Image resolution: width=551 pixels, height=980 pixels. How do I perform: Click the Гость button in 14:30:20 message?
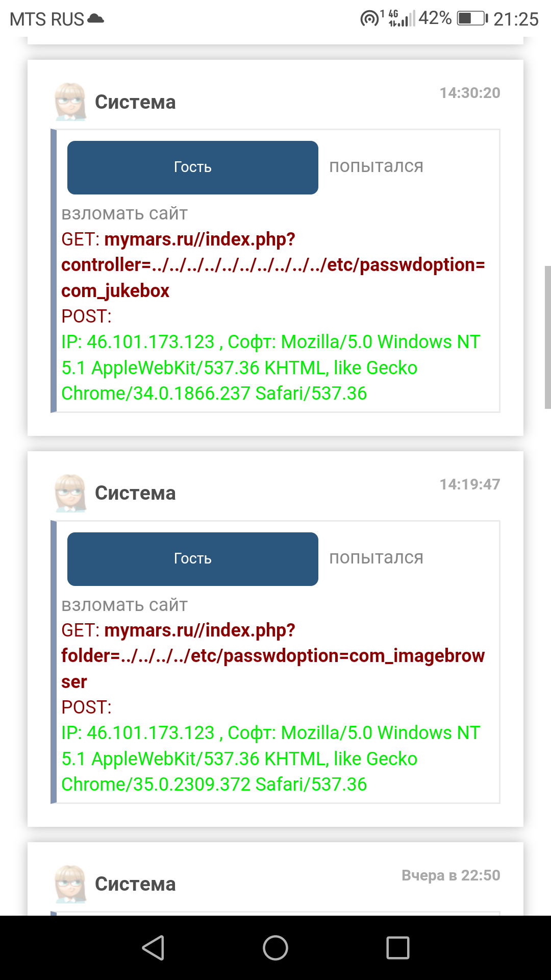(193, 167)
